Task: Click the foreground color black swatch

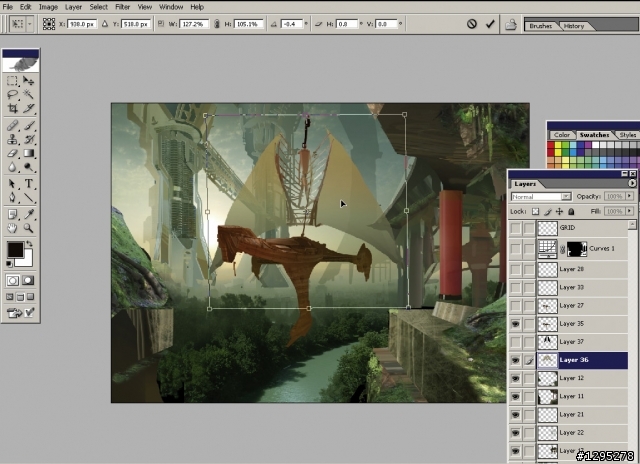Action: (15, 250)
